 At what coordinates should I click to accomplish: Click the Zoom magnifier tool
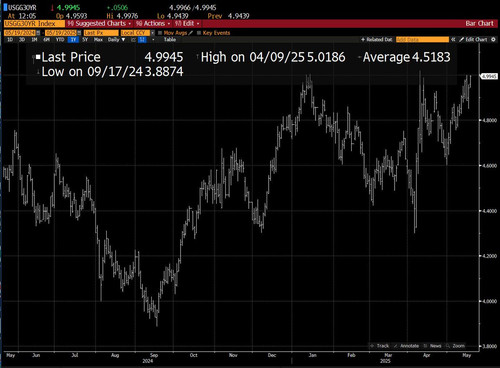(x=455, y=346)
